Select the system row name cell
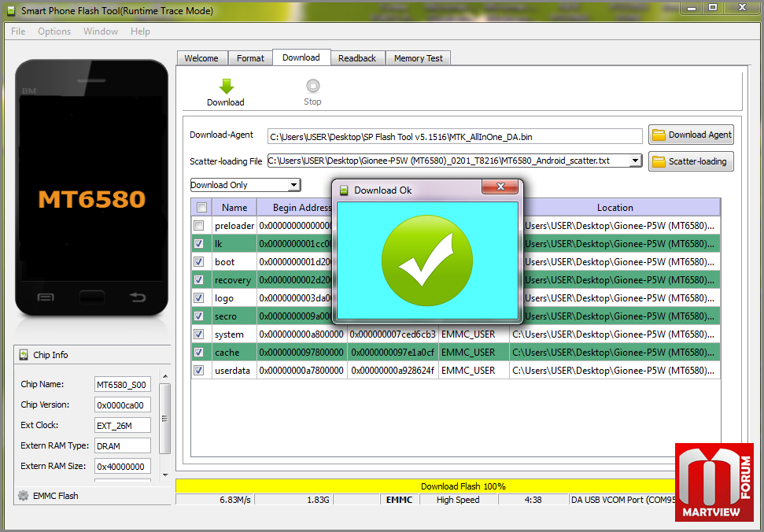764x532 pixels. [x=234, y=334]
